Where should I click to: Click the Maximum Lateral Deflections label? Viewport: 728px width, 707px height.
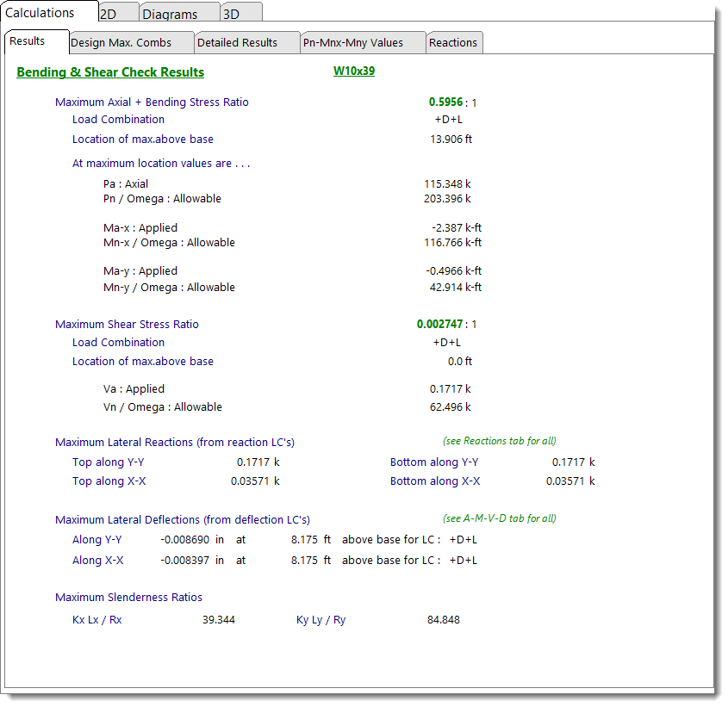click(x=182, y=519)
